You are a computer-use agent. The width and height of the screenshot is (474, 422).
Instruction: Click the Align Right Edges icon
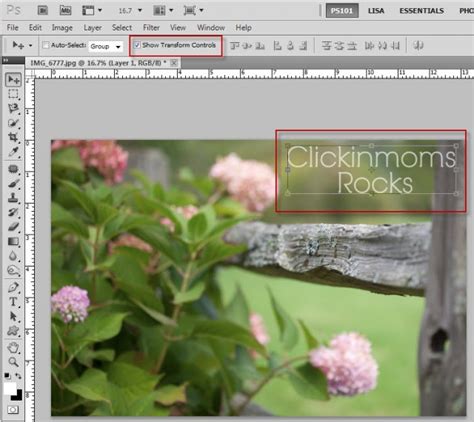303,45
